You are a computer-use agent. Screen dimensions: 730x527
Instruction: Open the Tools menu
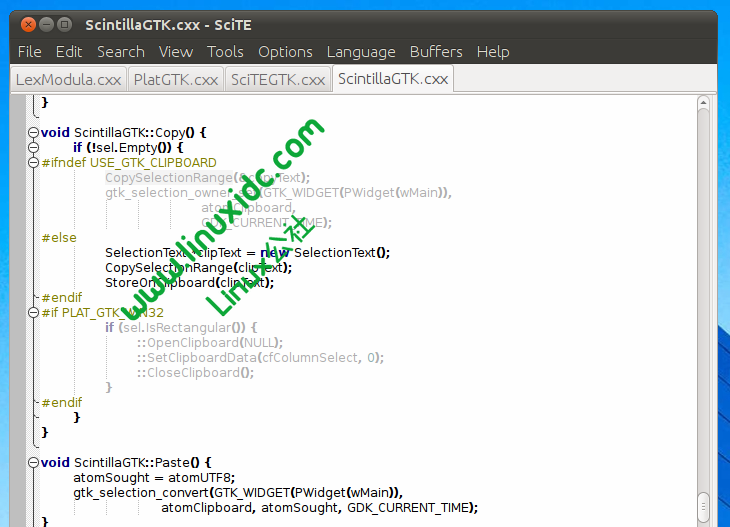point(225,52)
